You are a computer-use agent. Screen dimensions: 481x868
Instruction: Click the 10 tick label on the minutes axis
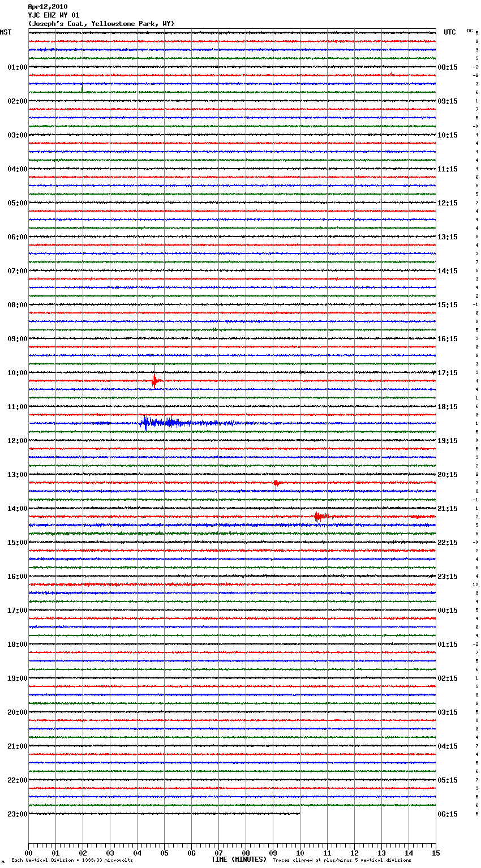click(x=300, y=853)
